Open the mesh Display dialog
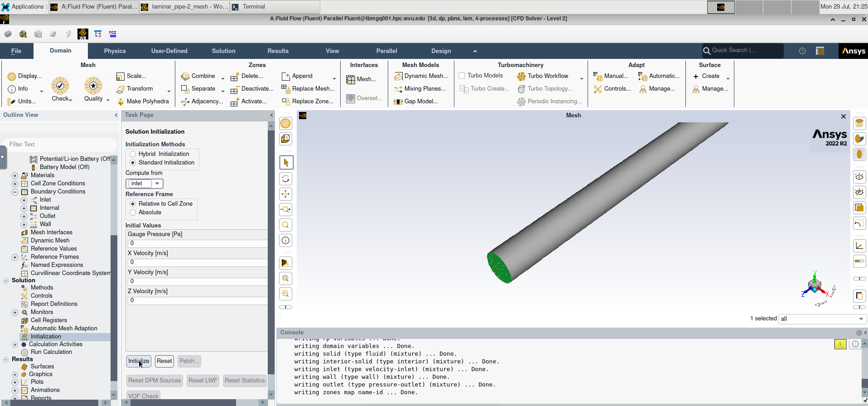 25,76
